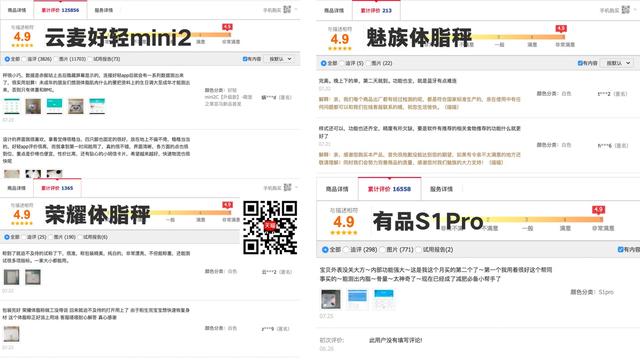This screenshot has height=360, width=640.
Task: Open the 手机购买 QR icon in the 125856-review panel
Action: pos(287,9)
